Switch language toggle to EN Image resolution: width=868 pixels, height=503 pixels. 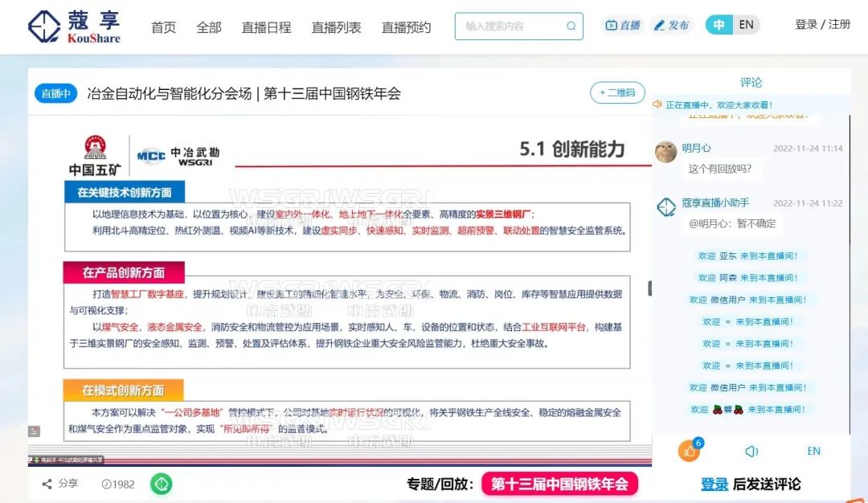point(746,25)
